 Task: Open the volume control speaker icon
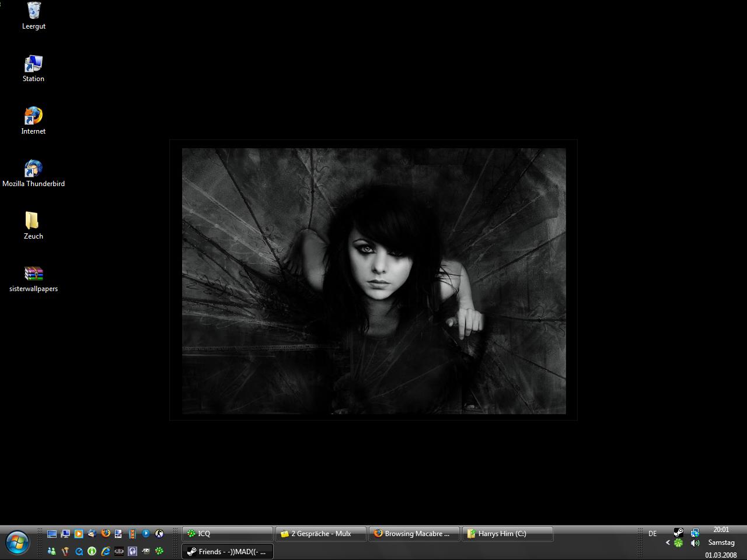694,543
